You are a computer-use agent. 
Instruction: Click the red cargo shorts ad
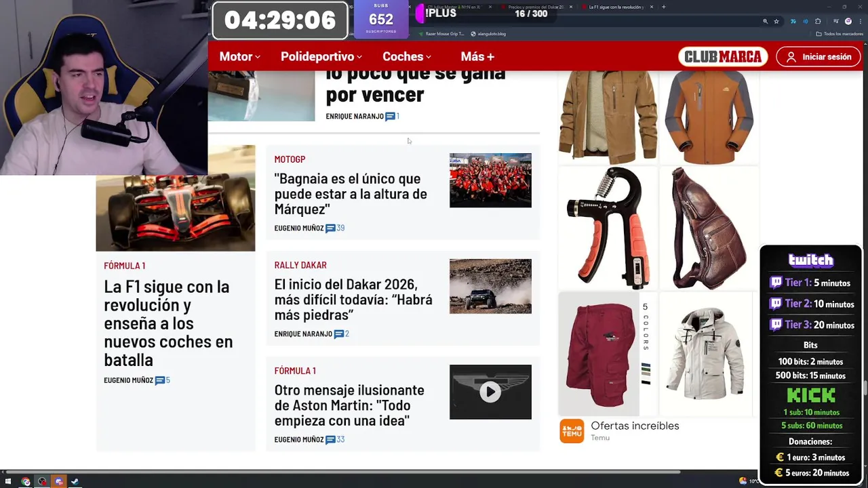click(599, 354)
